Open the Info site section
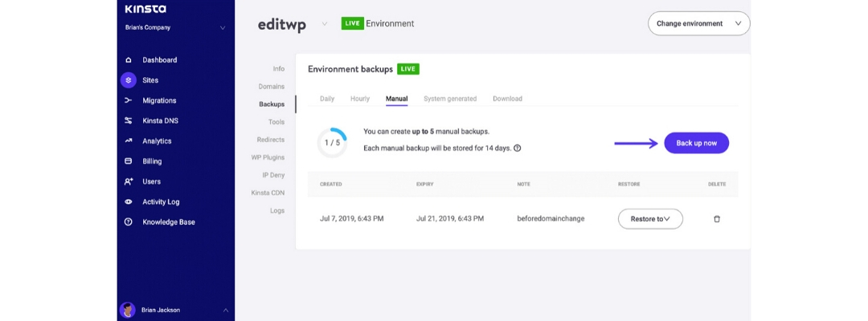868x321 pixels. pos(278,68)
